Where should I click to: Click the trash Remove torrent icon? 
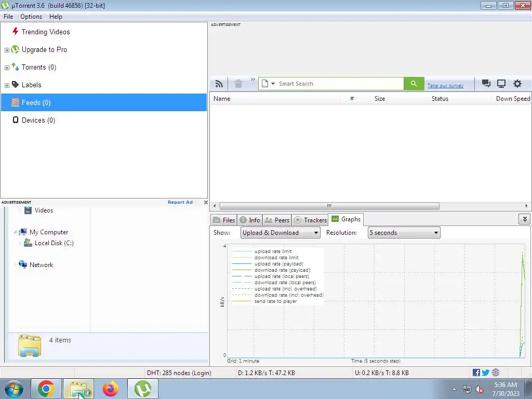click(238, 84)
